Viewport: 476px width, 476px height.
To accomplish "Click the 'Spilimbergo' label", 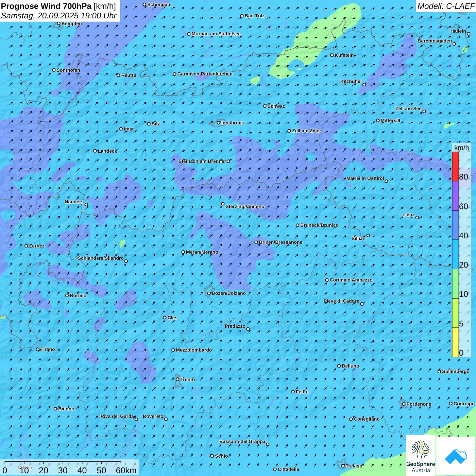I will click(x=456, y=371).
